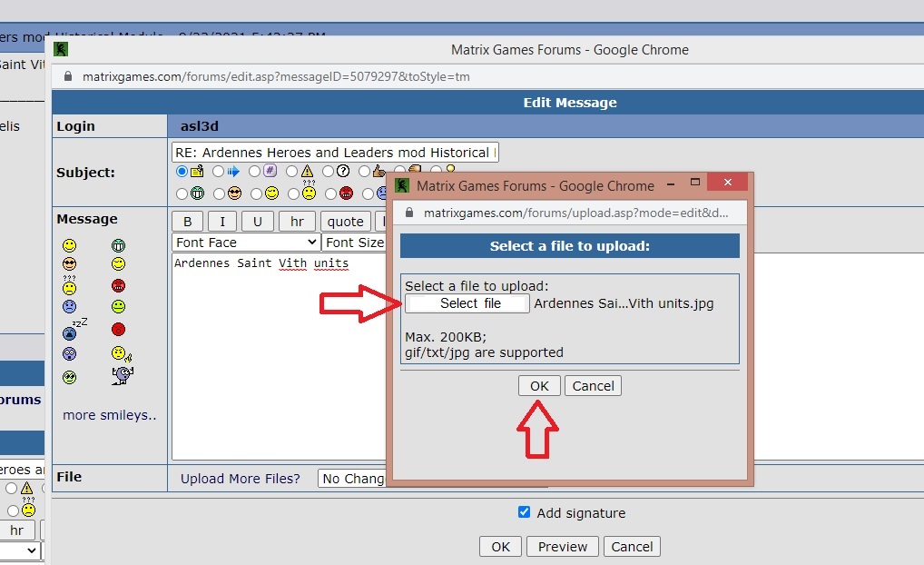Open dropdown at bottom of background window
Screen dimensions: 924x565
[21, 550]
